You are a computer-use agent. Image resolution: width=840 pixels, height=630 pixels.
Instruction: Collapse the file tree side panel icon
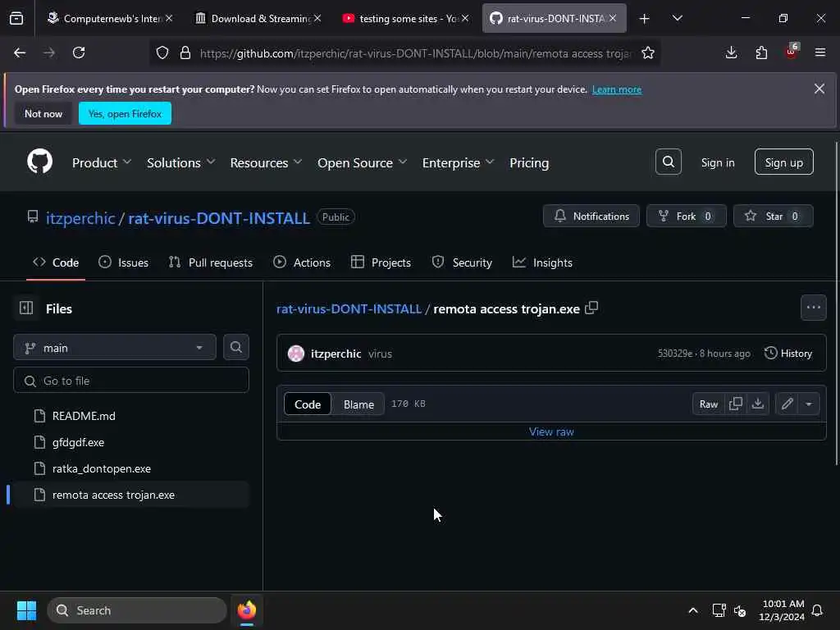tap(26, 308)
